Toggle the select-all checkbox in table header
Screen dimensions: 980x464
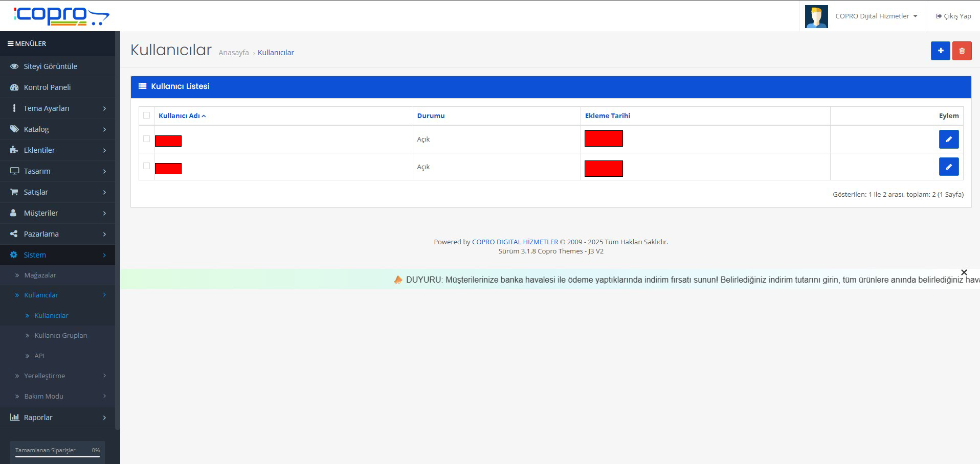tap(147, 115)
